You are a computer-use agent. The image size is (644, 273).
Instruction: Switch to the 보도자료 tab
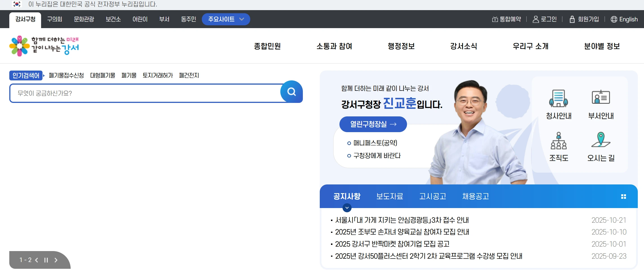pos(390,196)
